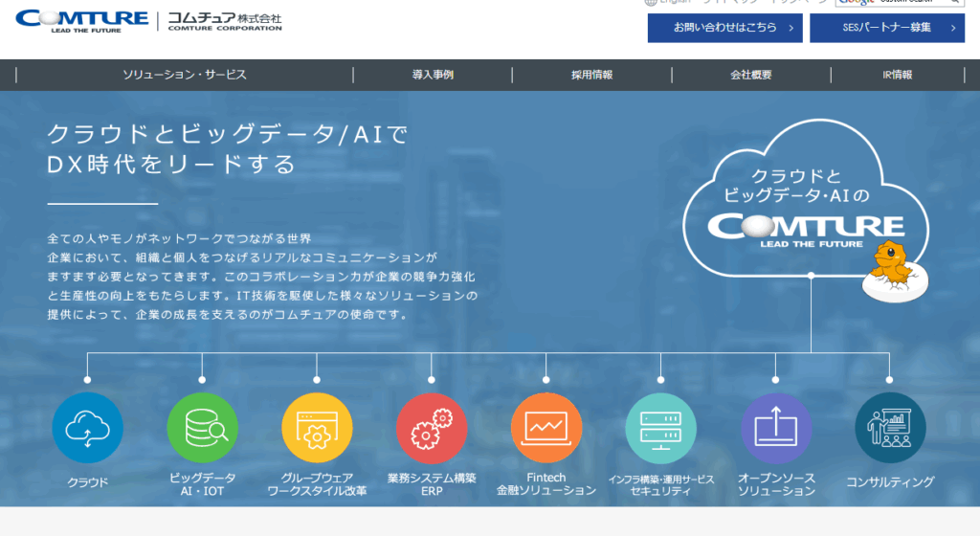Image resolution: width=980 pixels, height=536 pixels.
Task: Click the COMTURE logo inside the cloud graphic
Action: (x=806, y=231)
